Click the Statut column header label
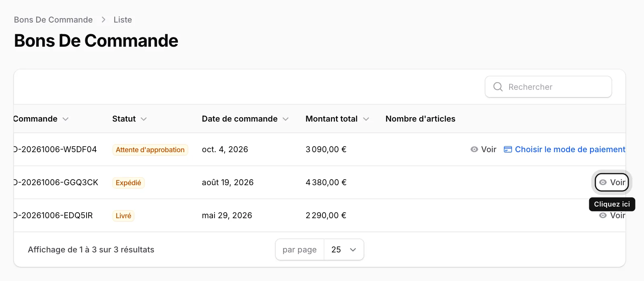This screenshot has width=644, height=281. point(124,119)
